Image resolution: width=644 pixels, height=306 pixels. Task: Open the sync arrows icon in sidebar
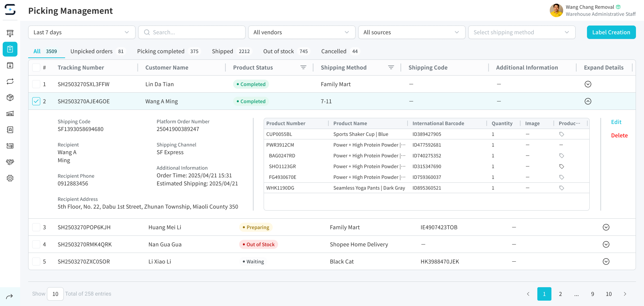(10, 81)
